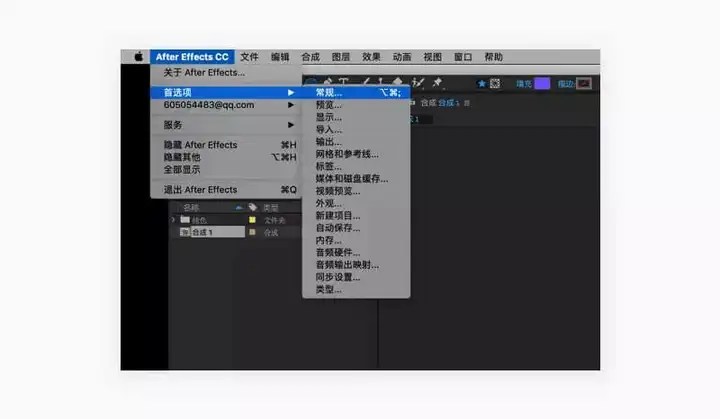Sort by the 名称 column arrow
The width and height of the screenshot is (720, 419).
coord(239,208)
